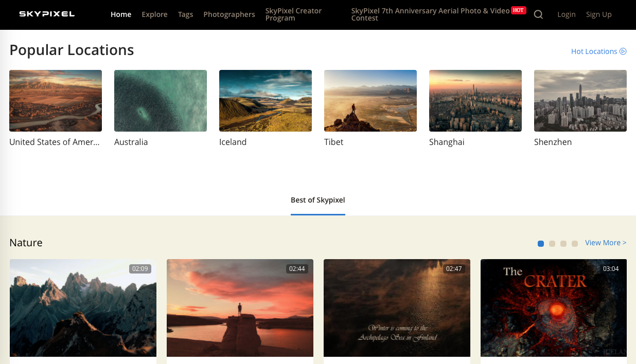Viewport: 636px width, 364px height.
Task: Open search using the magnifier icon
Action: (538, 14)
